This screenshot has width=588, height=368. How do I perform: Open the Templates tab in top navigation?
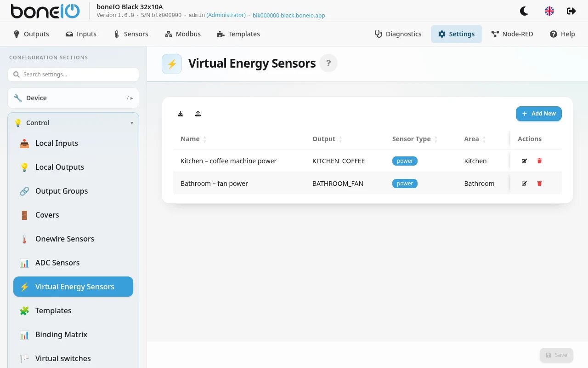pos(238,34)
